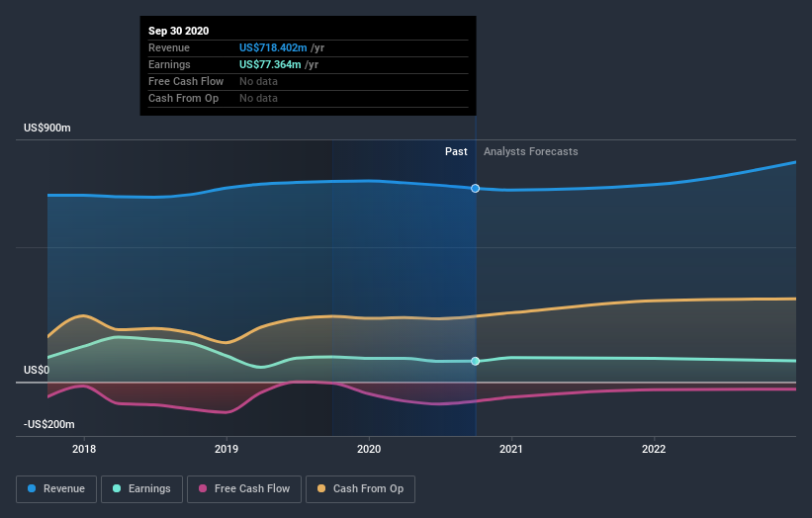Select the Revenue data point marker
812x518 pixels.
[476, 189]
